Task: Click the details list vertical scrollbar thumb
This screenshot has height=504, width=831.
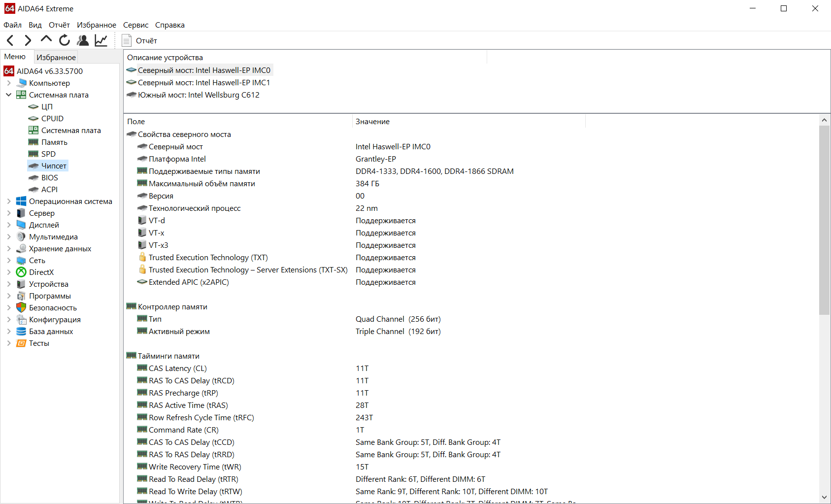Action: click(x=825, y=220)
